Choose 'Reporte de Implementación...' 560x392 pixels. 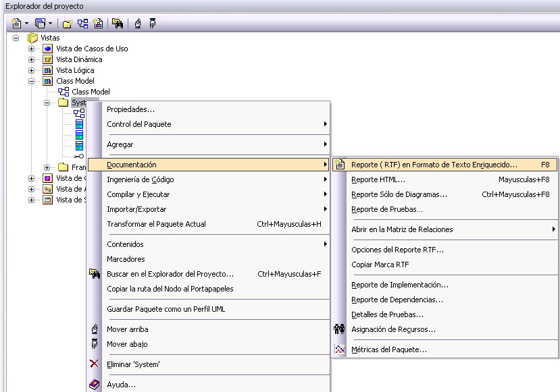445,285
